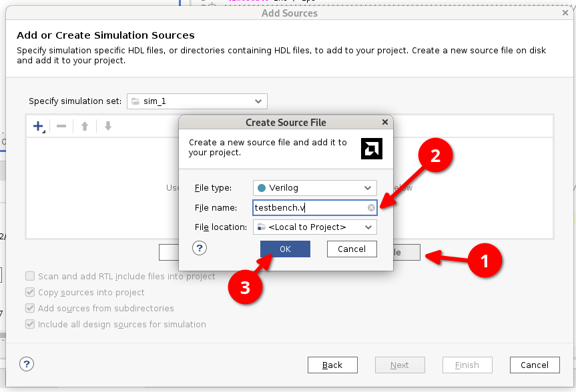The width and height of the screenshot is (576, 392).
Task: Toggle Add sources from subdirectories checkbox
Action: coord(30,308)
